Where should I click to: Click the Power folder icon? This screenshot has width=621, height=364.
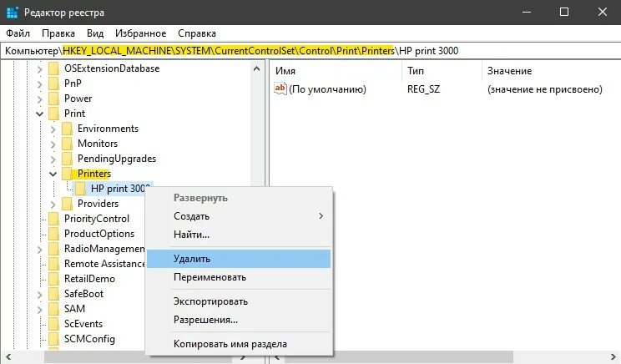coord(54,99)
